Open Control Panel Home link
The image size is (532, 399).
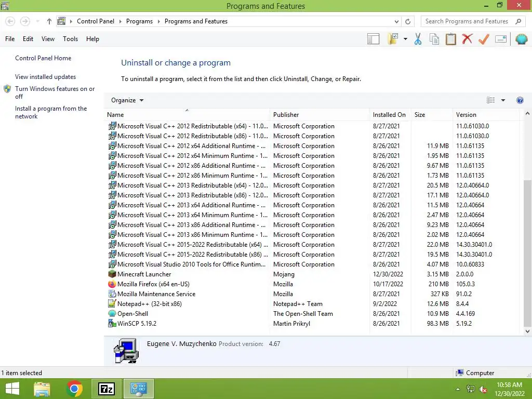[x=43, y=58]
